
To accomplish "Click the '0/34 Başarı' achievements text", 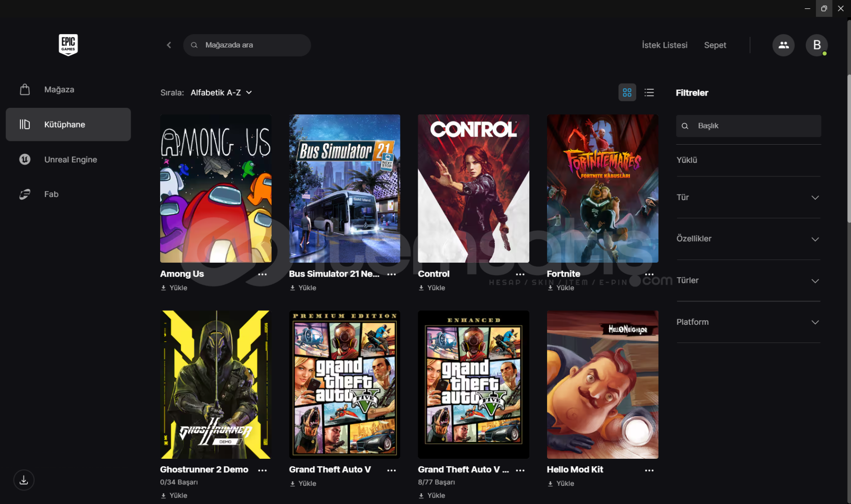I will coord(179,482).
